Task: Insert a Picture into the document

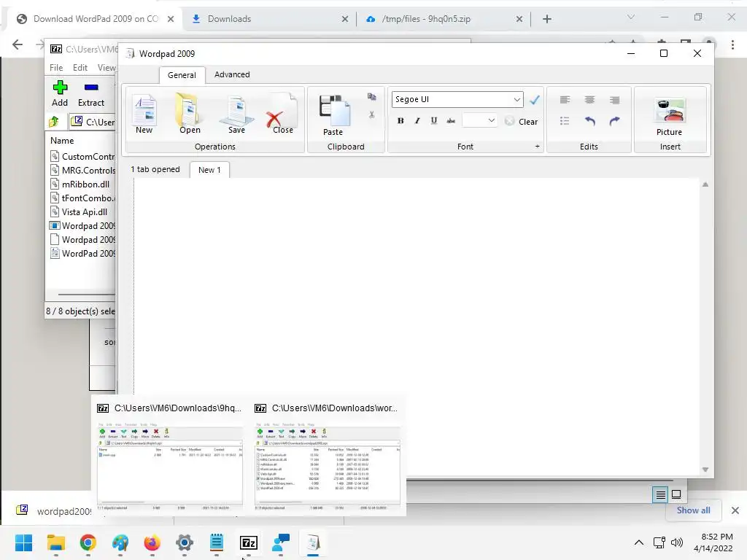Action: pos(670,117)
